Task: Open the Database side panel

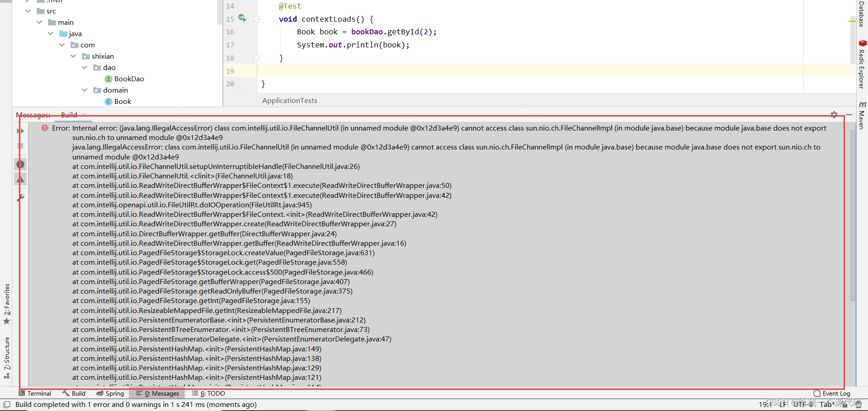Action: point(862,14)
